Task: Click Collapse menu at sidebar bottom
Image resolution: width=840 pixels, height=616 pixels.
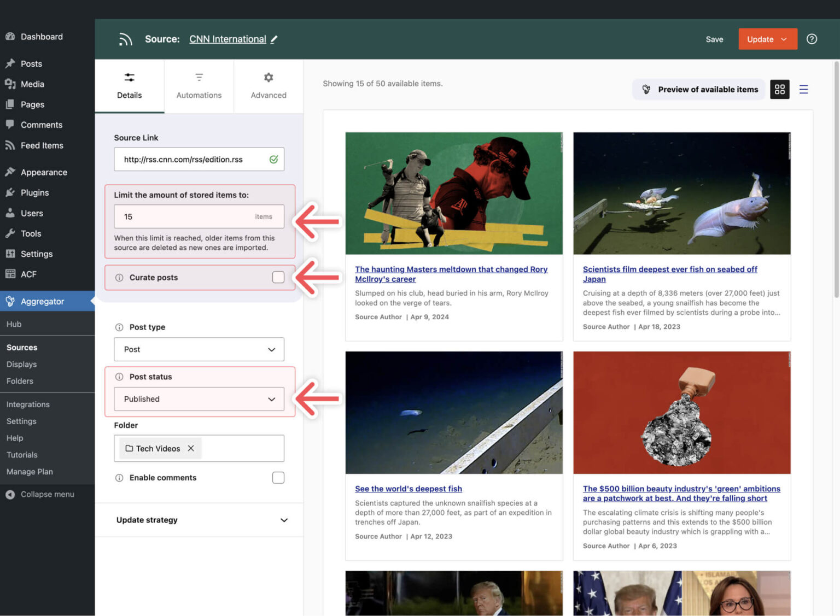Action: coord(47,494)
